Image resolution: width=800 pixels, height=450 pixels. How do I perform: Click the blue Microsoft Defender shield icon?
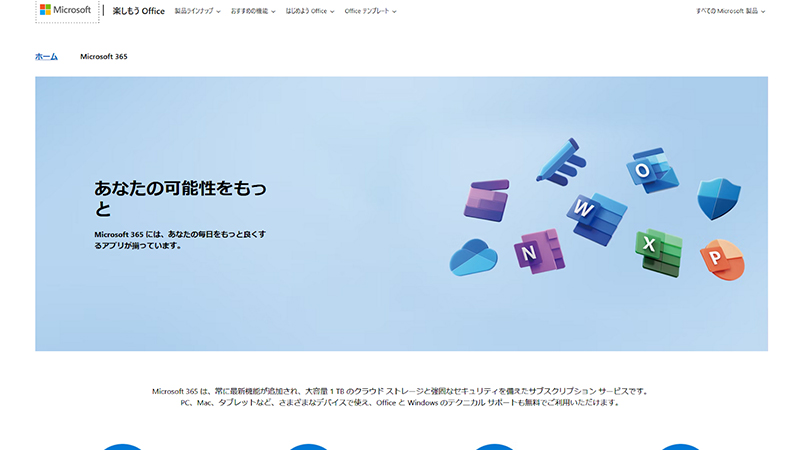click(717, 198)
